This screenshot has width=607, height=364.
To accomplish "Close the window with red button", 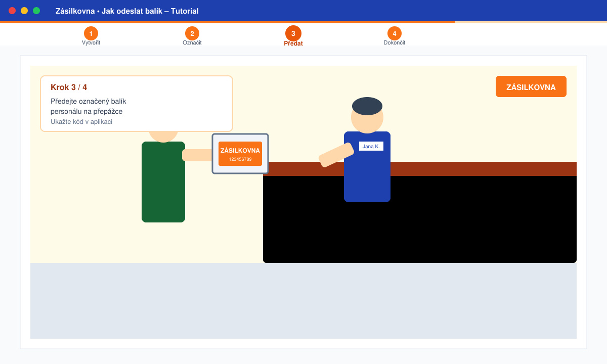I will pyautogui.click(x=12, y=11).
